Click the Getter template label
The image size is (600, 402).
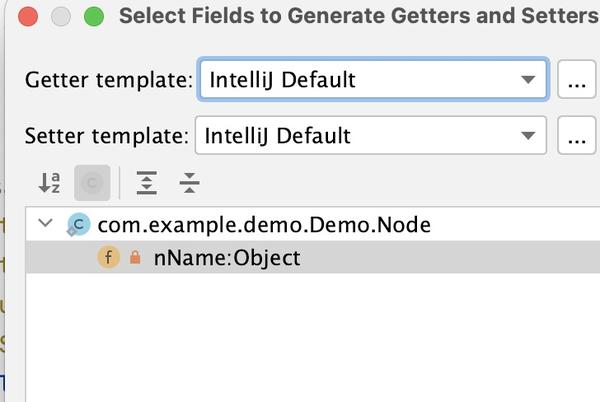pos(108,80)
